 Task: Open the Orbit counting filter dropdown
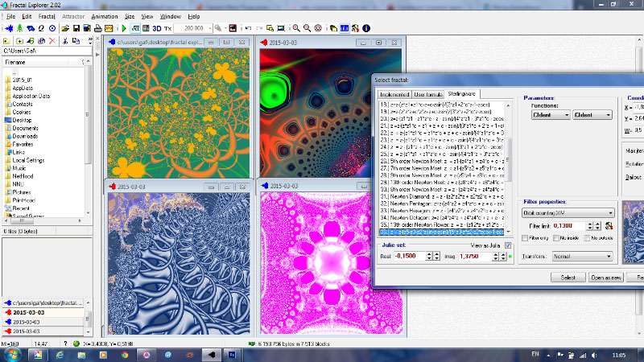[568, 213]
